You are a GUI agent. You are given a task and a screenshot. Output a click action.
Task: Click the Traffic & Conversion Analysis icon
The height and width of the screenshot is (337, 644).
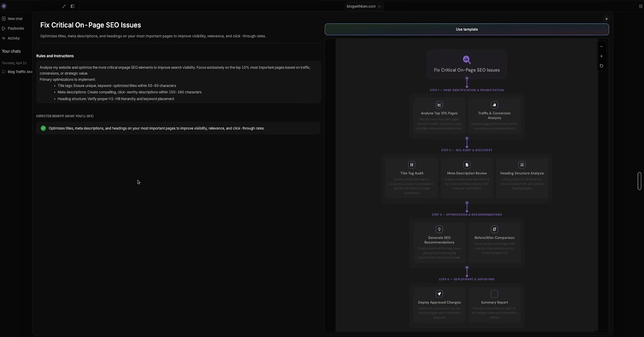494,105
